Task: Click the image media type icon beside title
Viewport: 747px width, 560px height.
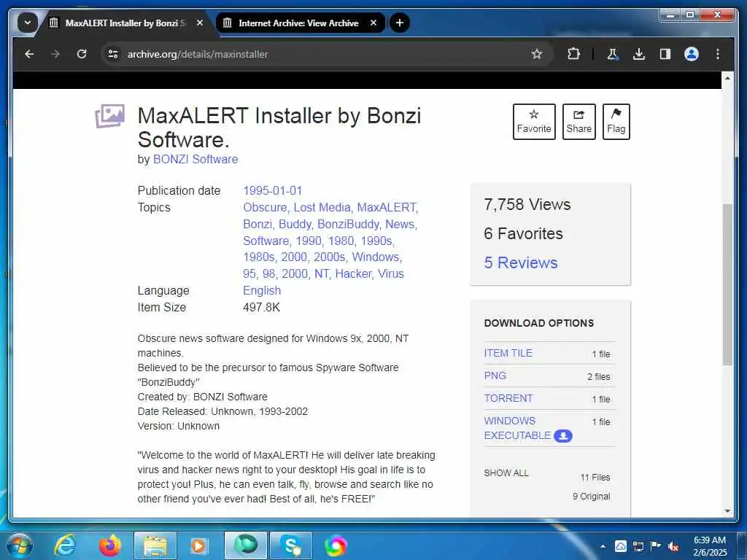Action: click(110, 116)
